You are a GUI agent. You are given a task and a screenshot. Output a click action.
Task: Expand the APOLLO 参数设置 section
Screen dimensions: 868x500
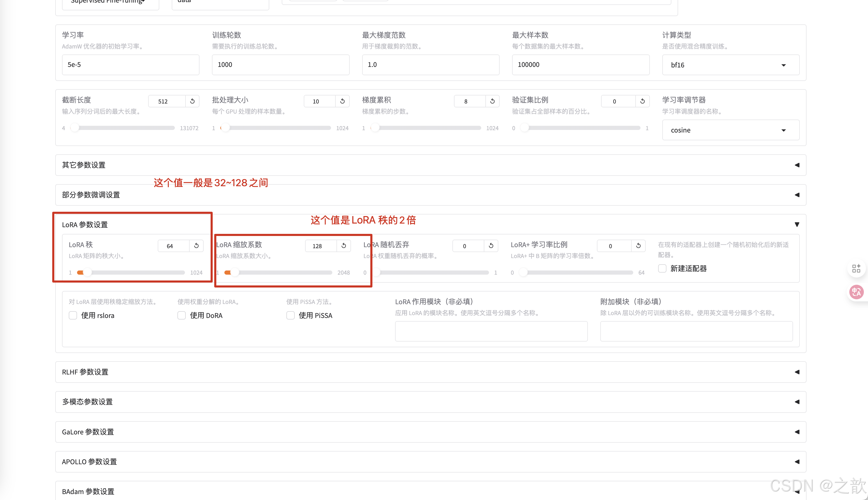431,462
